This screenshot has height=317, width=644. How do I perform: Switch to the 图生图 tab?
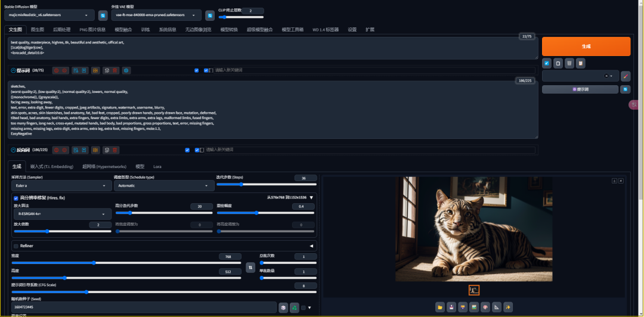click(x=38, y=30)
